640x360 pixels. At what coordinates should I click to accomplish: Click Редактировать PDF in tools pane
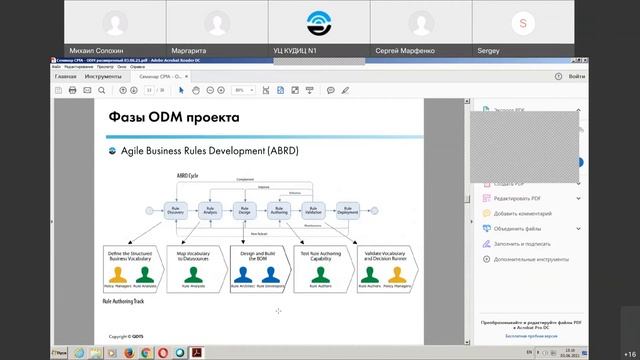(x=517, y=198)
